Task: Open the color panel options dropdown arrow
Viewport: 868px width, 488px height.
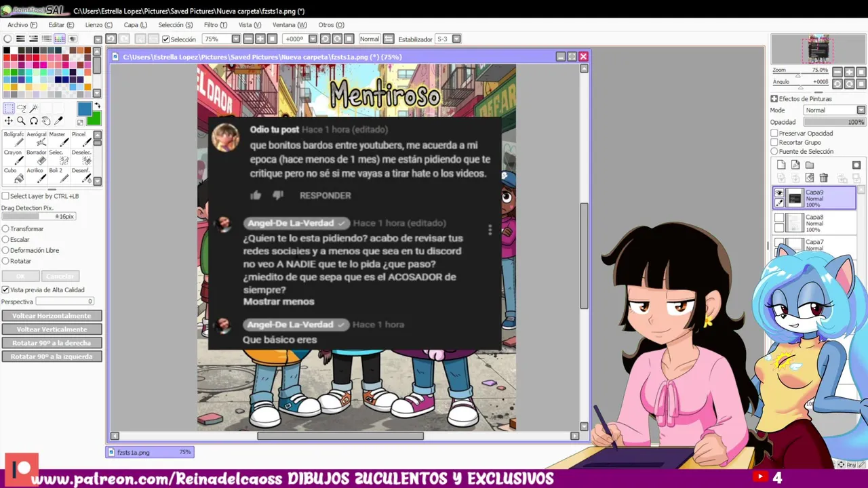Action: point(98,39)
